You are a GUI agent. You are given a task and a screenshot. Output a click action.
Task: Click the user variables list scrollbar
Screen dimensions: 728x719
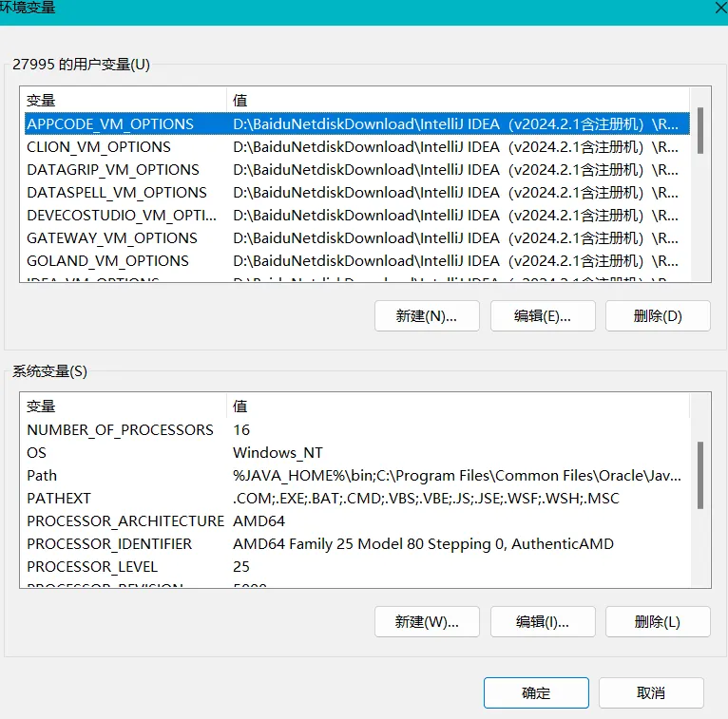(x=700, y=130)
